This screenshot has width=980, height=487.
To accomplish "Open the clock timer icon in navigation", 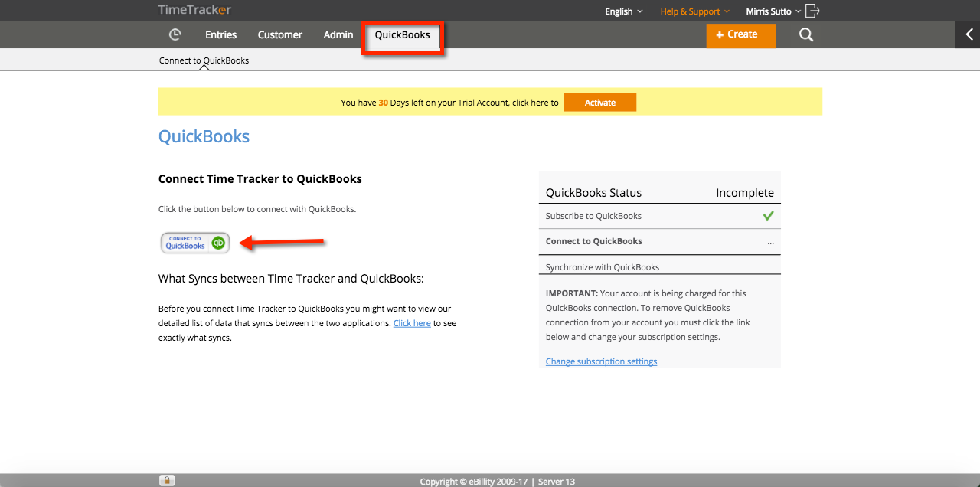I will click(x=175, y=34).
